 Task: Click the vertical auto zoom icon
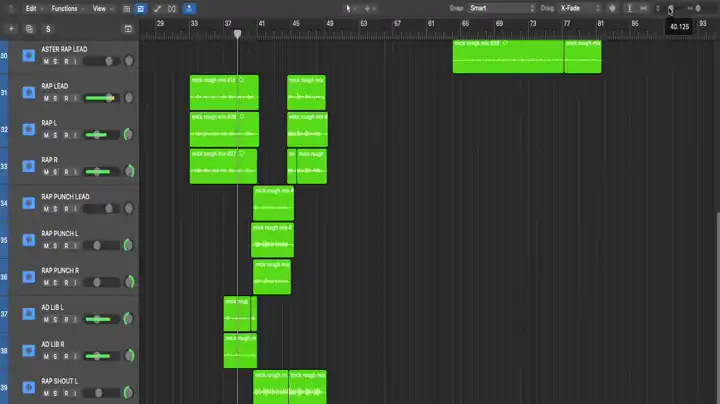tap(630, 8)
